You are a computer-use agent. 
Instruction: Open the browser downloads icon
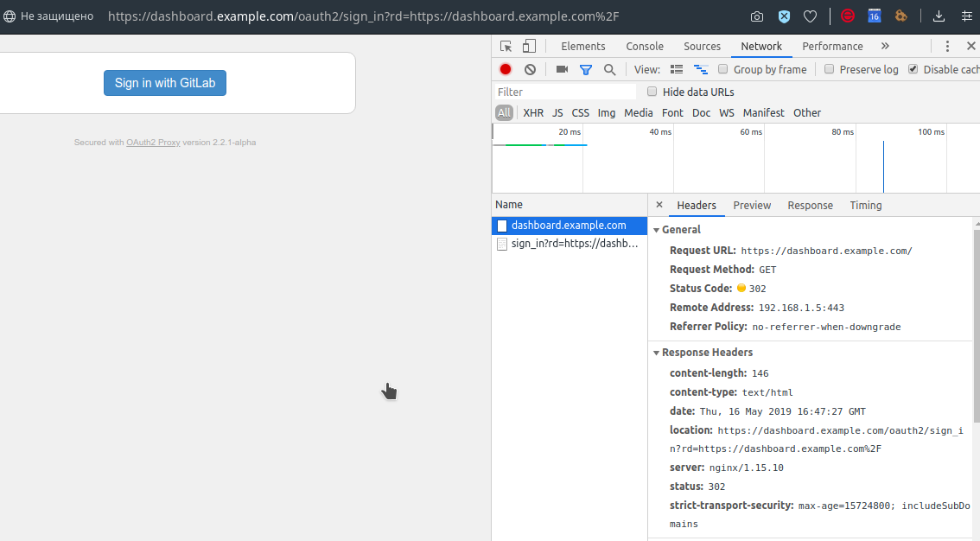[x=939, y=17]
